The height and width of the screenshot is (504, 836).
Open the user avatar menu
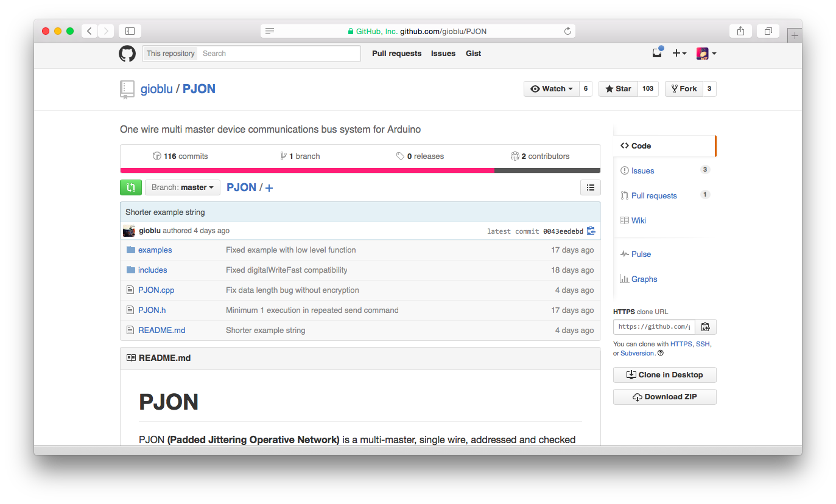[706, 54]
